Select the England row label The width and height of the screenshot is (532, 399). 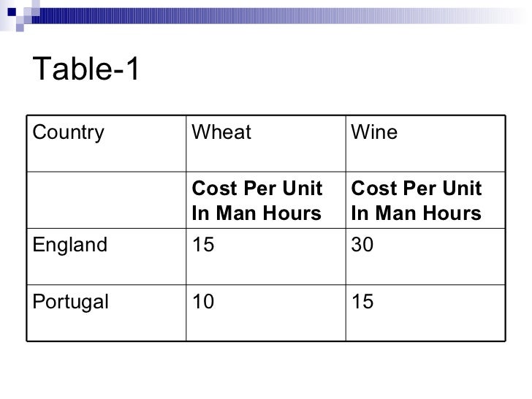coord(70,245)
